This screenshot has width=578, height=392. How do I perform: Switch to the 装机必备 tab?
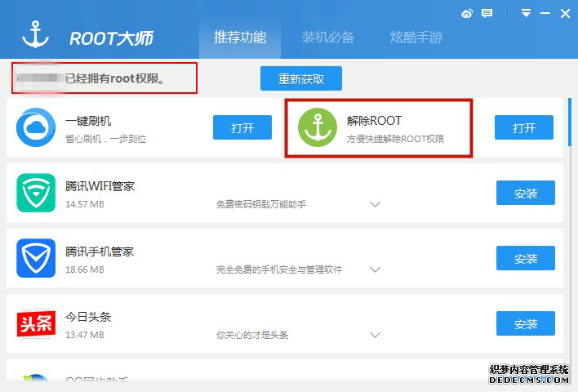[327, 38]
